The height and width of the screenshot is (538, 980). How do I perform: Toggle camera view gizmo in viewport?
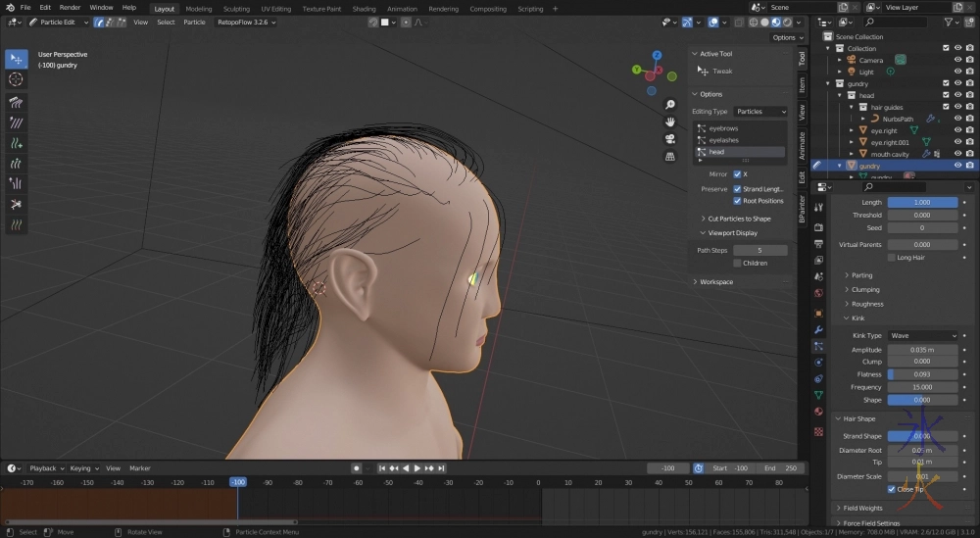pos(670,139)
